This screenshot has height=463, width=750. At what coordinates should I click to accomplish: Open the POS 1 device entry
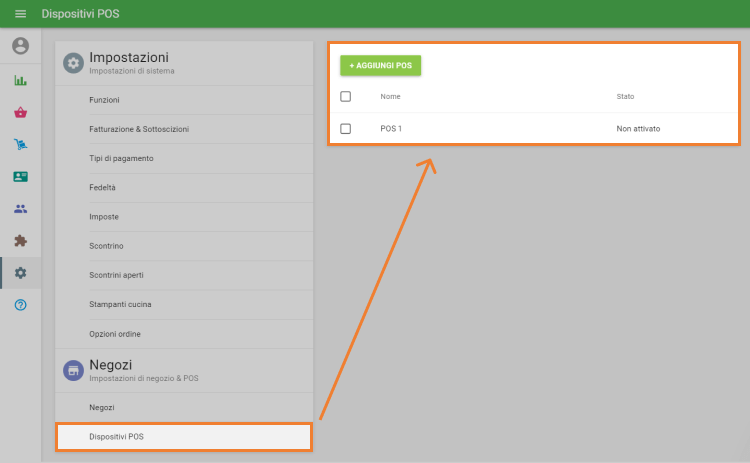pyautogui.click(x=391, y=129)
